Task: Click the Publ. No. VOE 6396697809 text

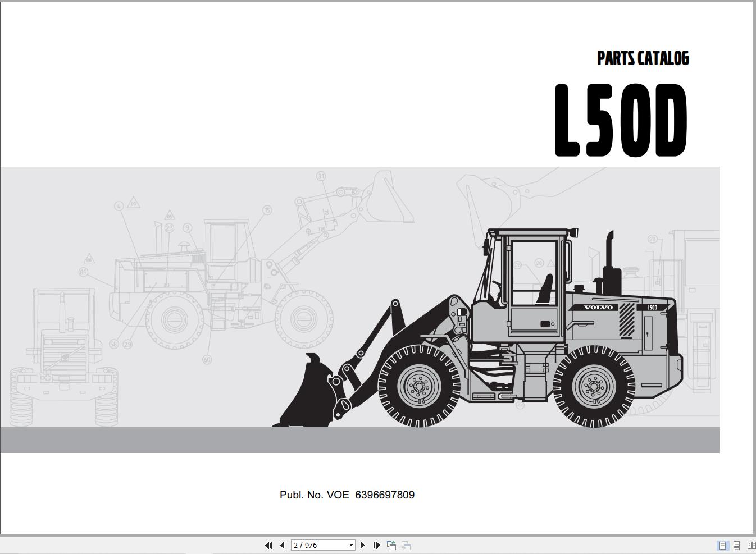Action: [x=347, y=495]
